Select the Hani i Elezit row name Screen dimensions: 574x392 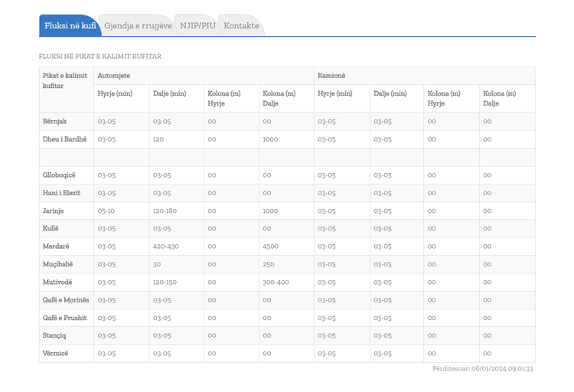pos(61,193)
